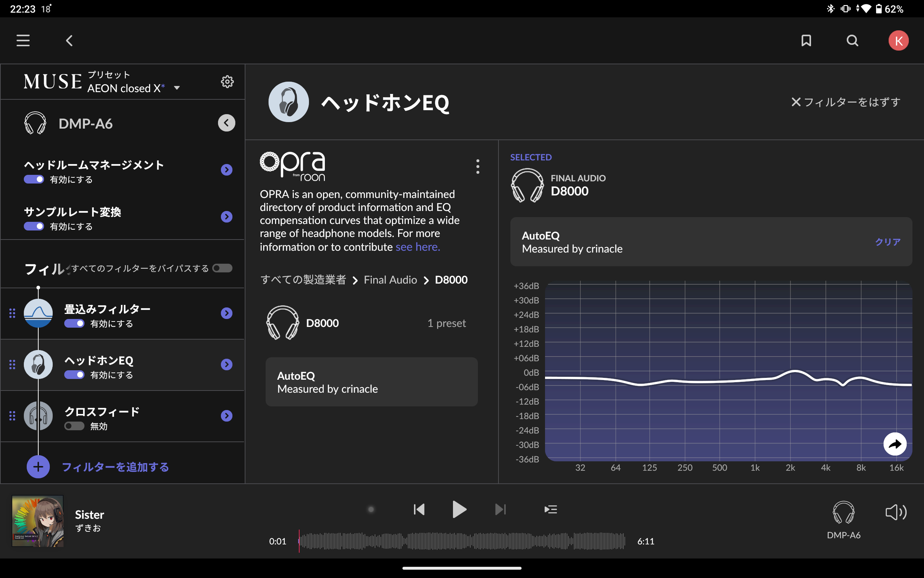924x578 pixels.
Task: Open search with the magnifier icon
Action: [x=852, y=40]
